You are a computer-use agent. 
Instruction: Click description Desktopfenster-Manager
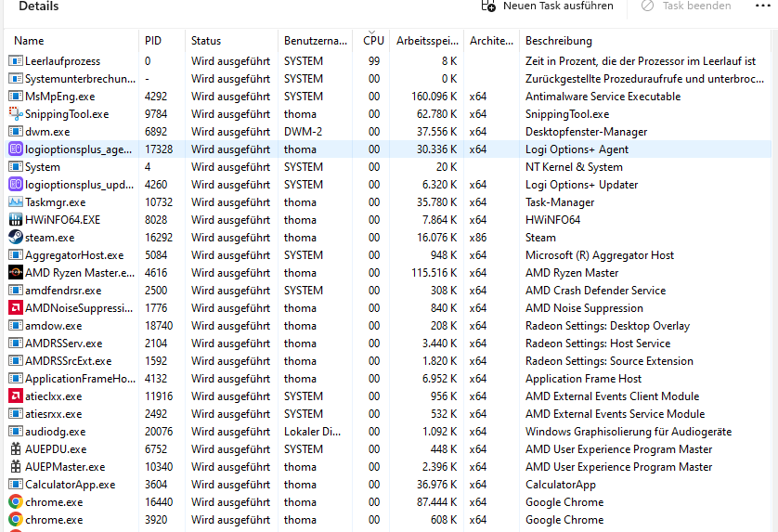pos(587,132)
